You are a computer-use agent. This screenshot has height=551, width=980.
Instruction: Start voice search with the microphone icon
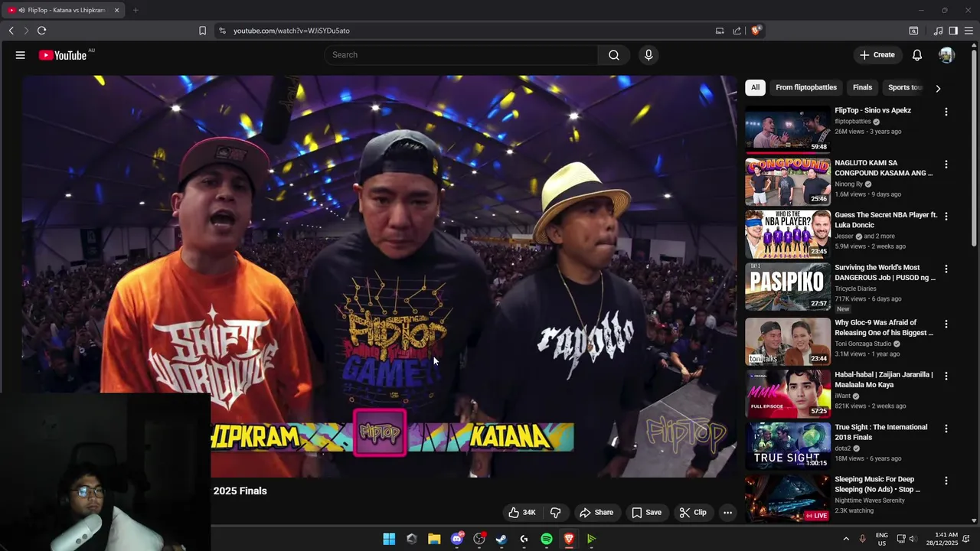(x=648, y=55)
